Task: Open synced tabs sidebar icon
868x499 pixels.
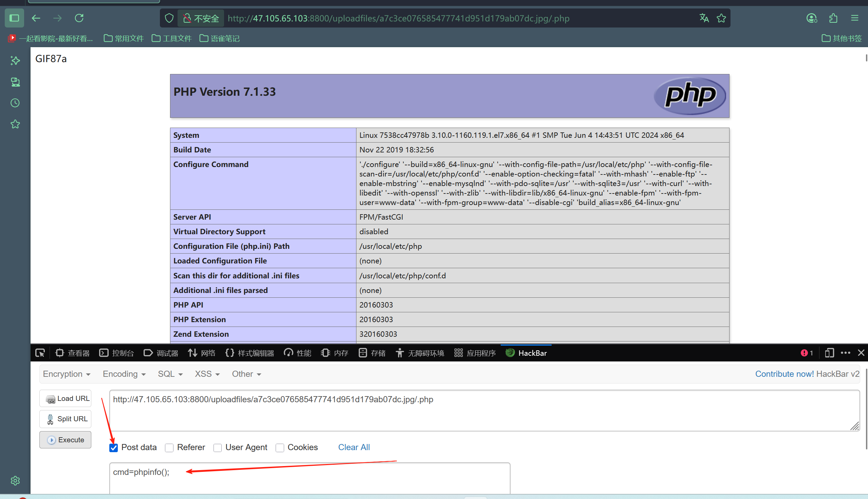Action: 15,82
